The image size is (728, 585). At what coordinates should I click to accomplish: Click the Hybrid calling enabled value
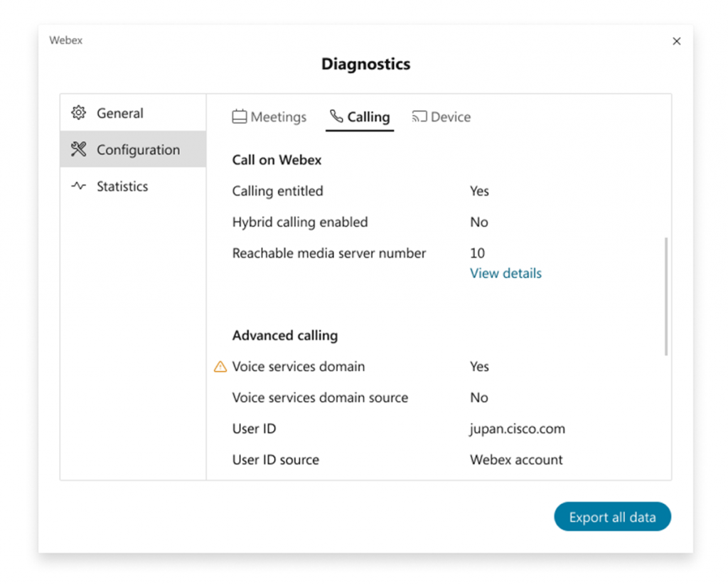click(x=478, y=222)
